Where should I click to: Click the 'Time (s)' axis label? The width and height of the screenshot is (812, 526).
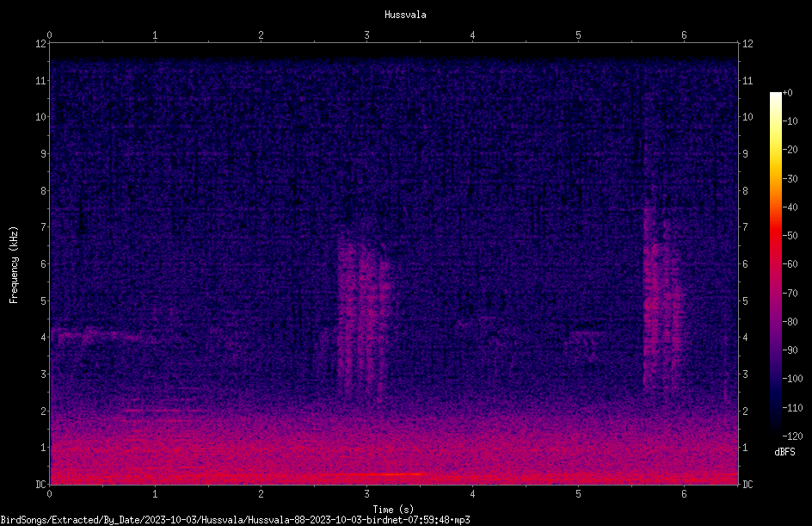pos(393,510)
